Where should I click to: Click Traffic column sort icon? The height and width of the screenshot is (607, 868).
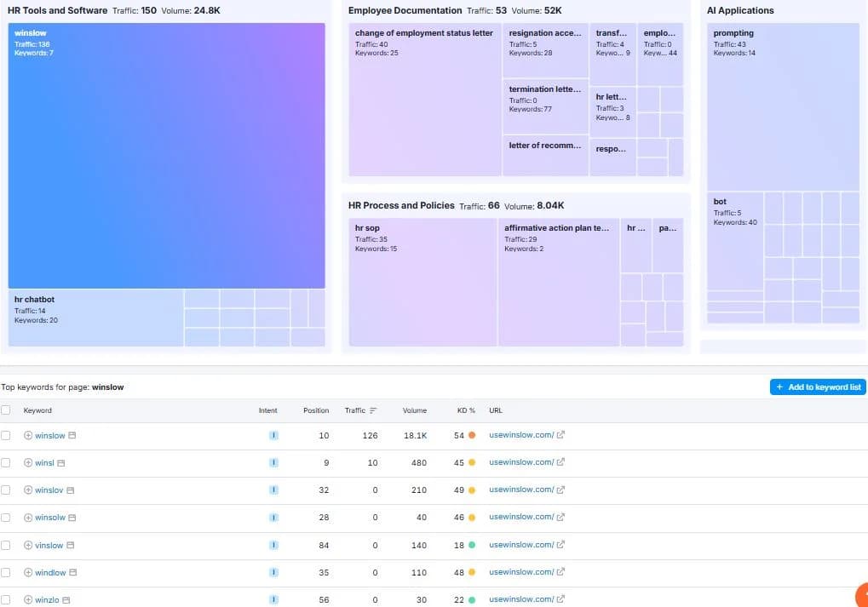point(373,410)
